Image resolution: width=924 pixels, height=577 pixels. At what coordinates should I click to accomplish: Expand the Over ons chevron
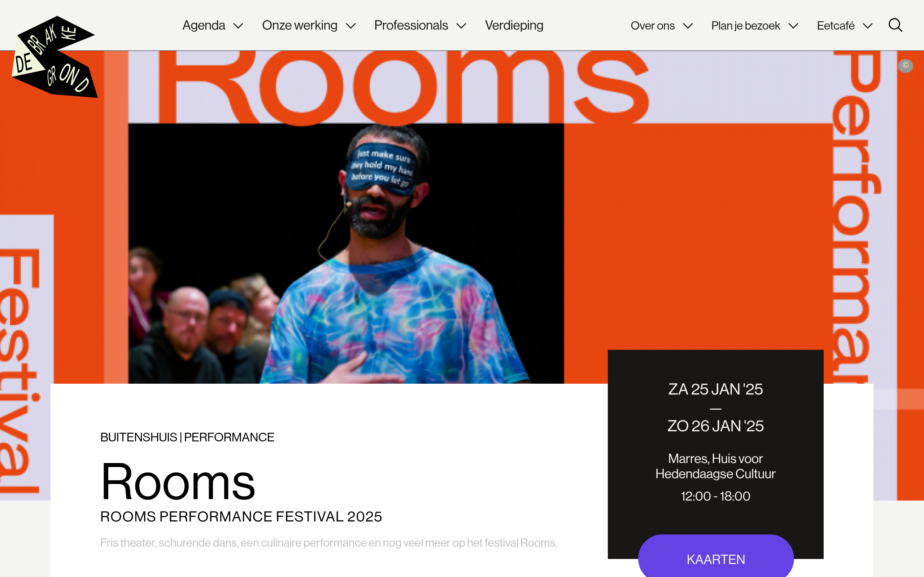tap(688, 26)
